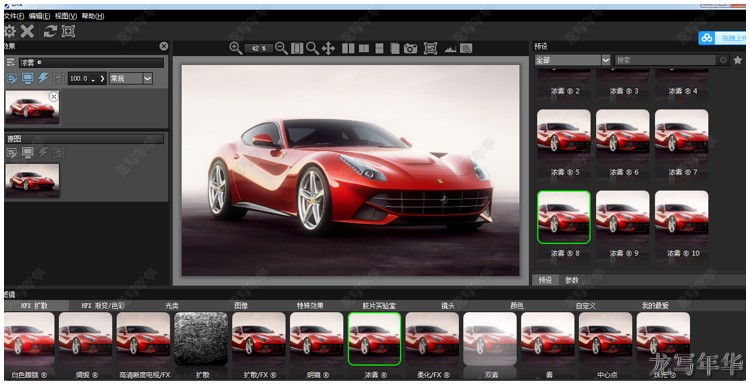Image resolution: width=750 pixels, height=385 pixels.
Task: Show the histogram view icon
Action: (x=450, y=48)
